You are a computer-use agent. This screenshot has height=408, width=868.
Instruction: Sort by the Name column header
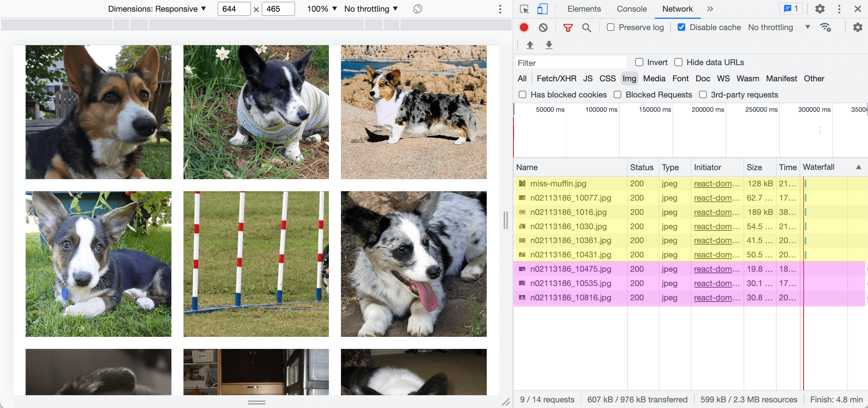[570, 167]
